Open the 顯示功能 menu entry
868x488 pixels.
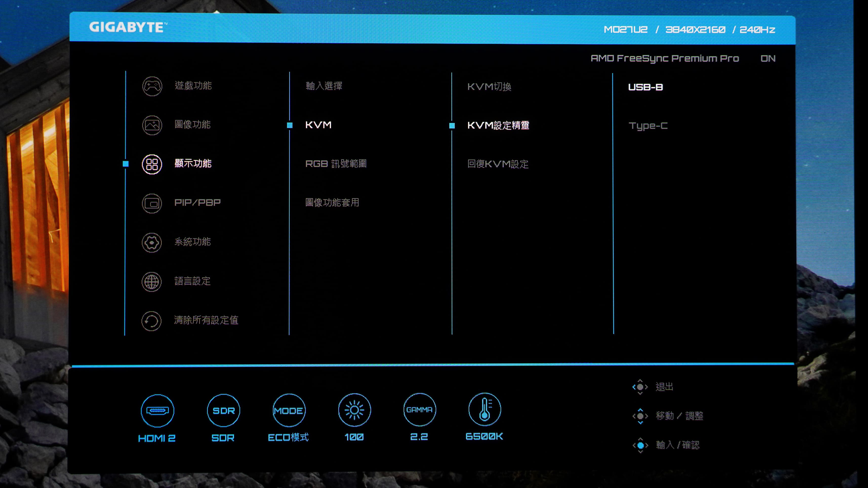pos(193,164)
